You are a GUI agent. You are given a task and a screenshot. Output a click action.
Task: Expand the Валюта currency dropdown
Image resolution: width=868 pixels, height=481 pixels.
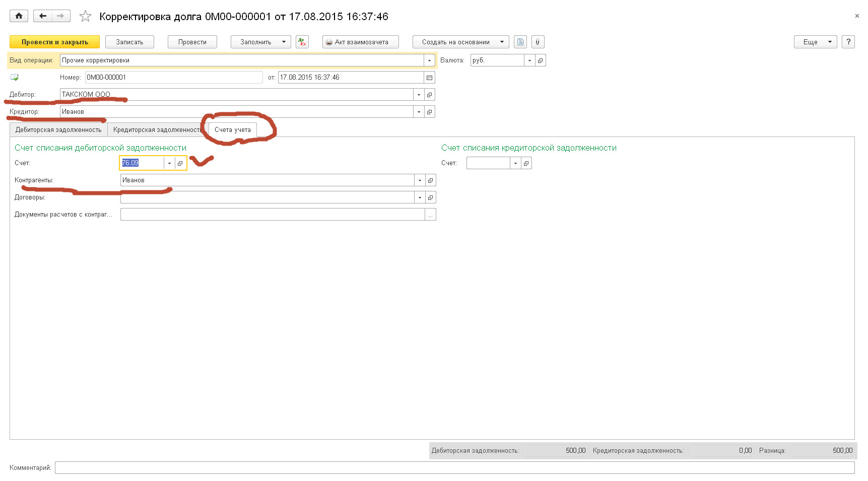coord(529,60)
